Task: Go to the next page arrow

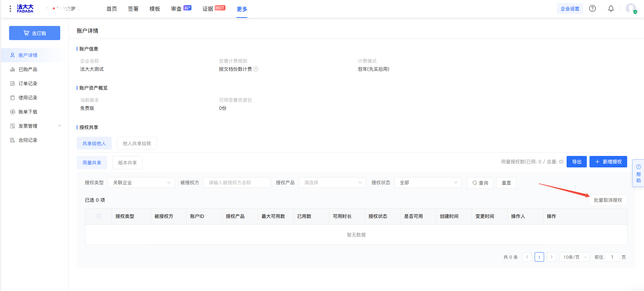Action: [x=551, y=257]
